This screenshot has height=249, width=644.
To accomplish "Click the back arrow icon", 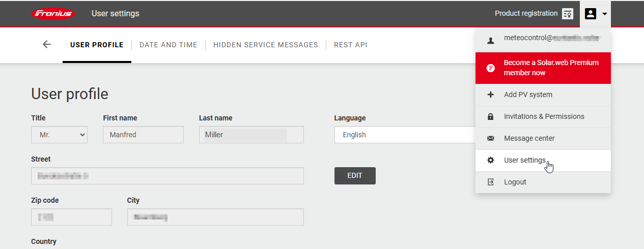I will pyautogui.click(x=47, y=45).
